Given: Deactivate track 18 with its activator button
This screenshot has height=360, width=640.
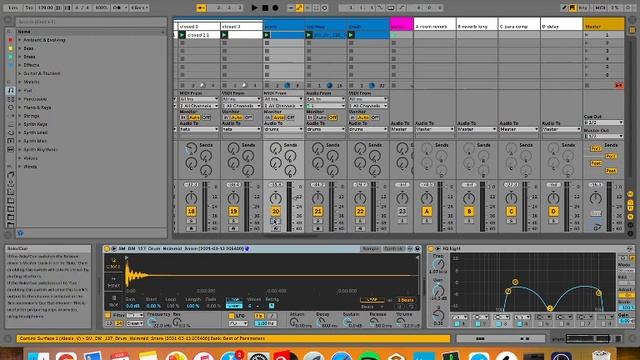Looking at the screenshot, I should [191, 211].
